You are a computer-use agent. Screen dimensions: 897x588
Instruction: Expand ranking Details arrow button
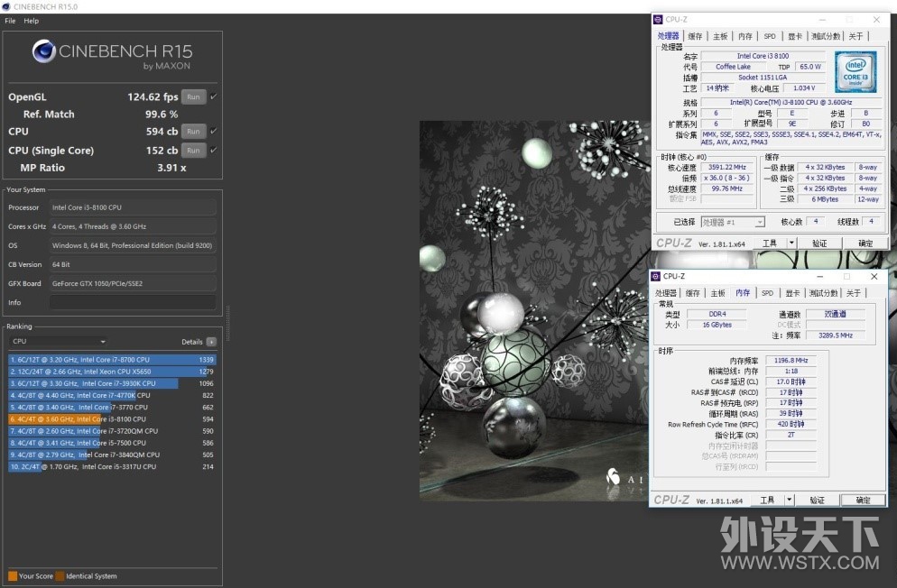click(212, 342)
